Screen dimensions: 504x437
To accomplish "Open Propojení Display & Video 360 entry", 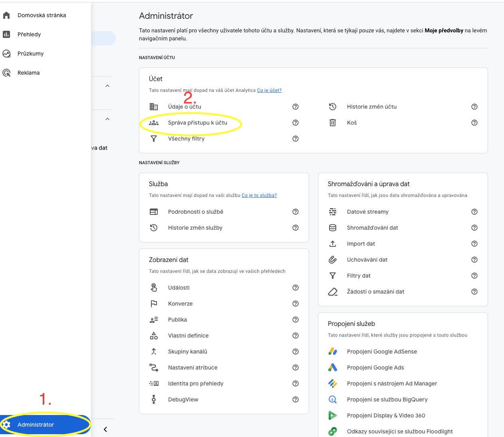I will (x=386, y=415).
